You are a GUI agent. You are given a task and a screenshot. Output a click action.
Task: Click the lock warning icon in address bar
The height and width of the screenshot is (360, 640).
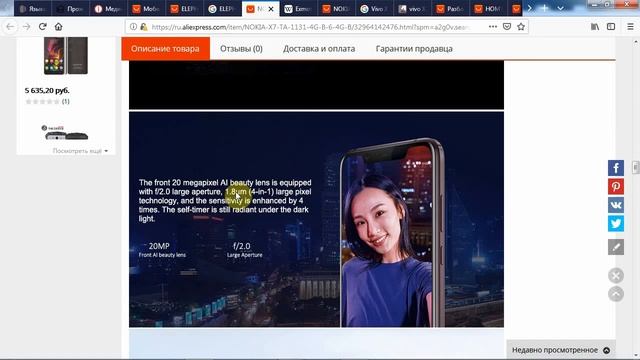pyautogui.click(x=144, y=27)
